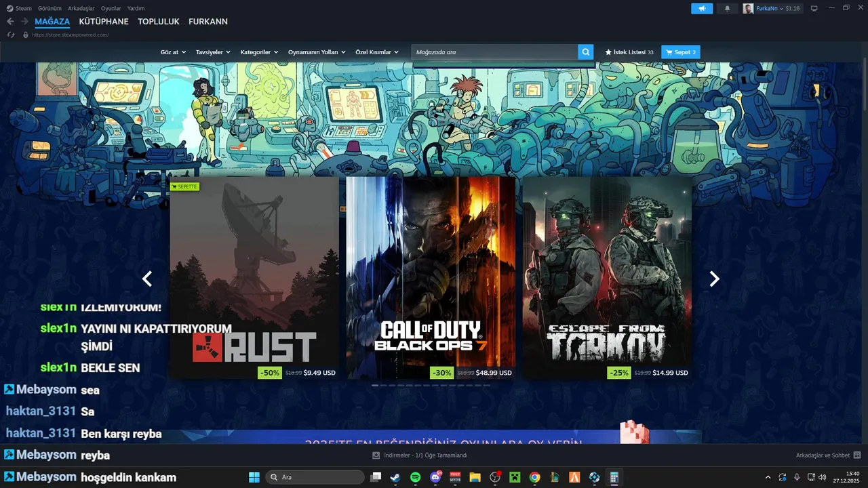Viewport: 868px width, 488px height.
Task: Open İstek Listesi wishlist
Action: (629, 52)
